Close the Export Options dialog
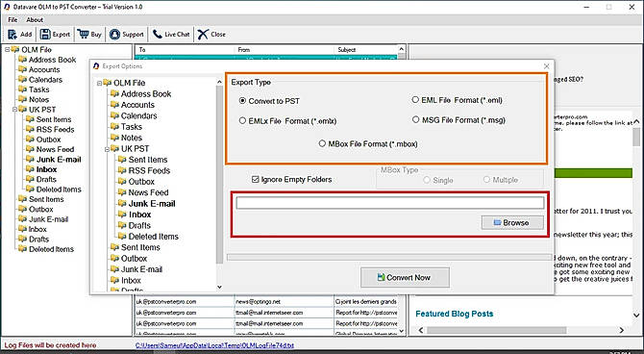Image resolution: width=644 pixels, height=354 pixels. coord(546,66)
